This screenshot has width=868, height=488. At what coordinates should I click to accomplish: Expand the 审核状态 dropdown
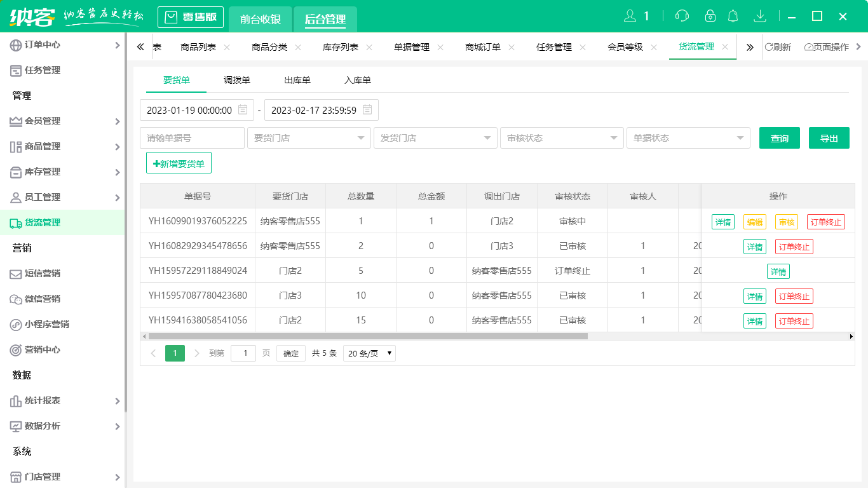562,138
